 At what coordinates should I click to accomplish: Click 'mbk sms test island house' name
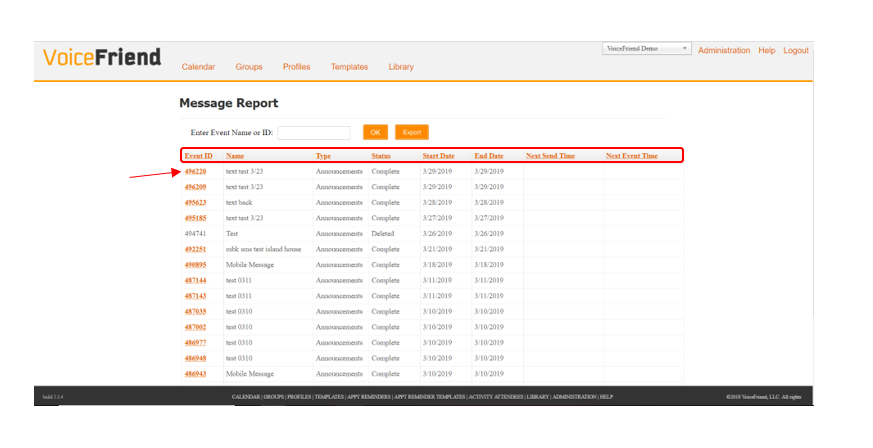tap(263, 249)
